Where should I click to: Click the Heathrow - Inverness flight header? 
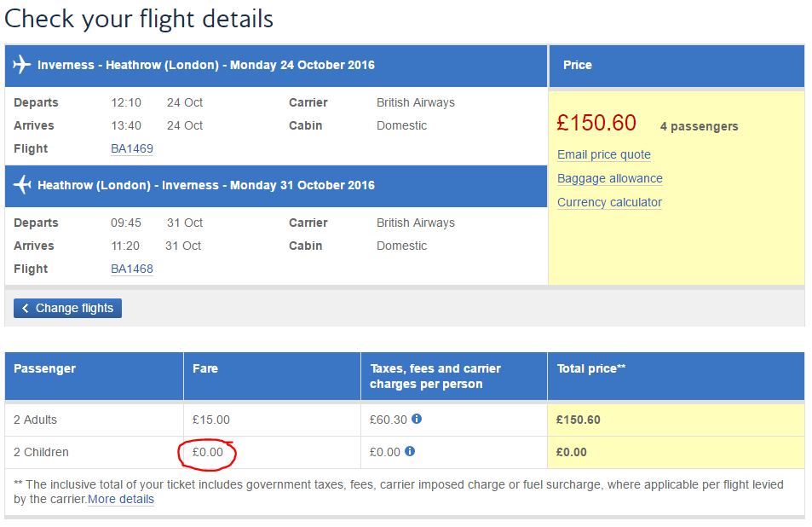pyautogui.click(x=276, y=186)
